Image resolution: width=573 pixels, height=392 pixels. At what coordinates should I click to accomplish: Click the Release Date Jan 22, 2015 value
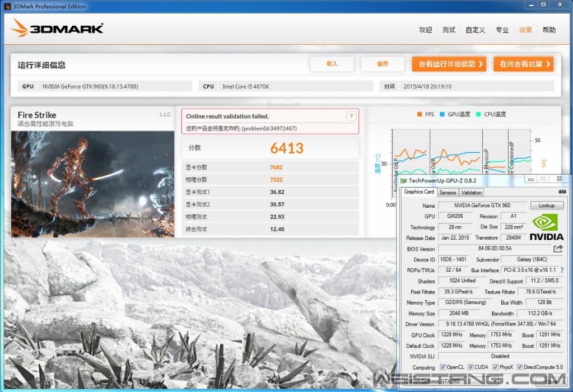pyautogui.click(x=455, y=238)
